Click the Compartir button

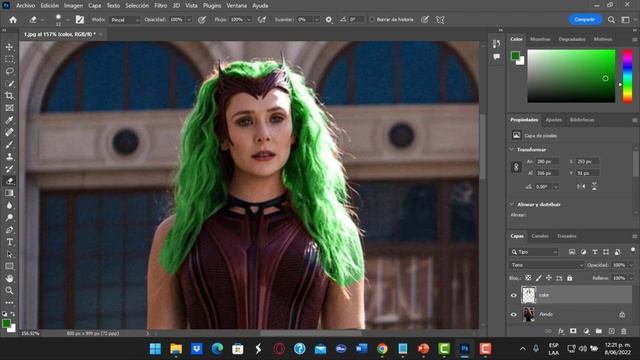point(584,20)
